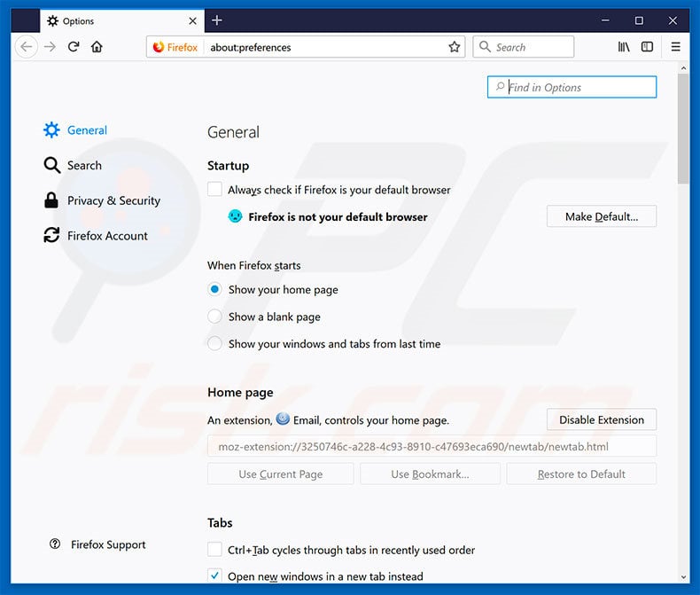Select Show your home page radio
The height and width of the screenshot is (595, 700).
(214, 289)
